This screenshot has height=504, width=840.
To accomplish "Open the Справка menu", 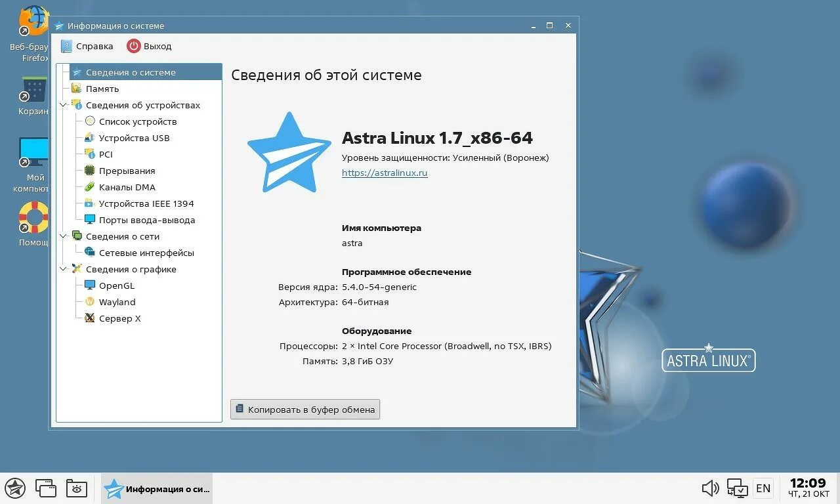I will pos(87,46).
